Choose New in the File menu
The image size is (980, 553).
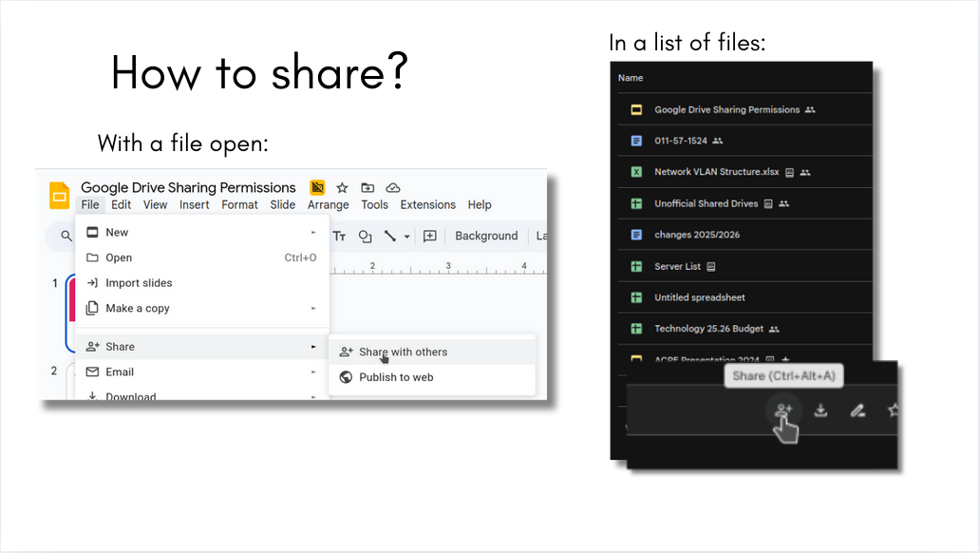202,232
